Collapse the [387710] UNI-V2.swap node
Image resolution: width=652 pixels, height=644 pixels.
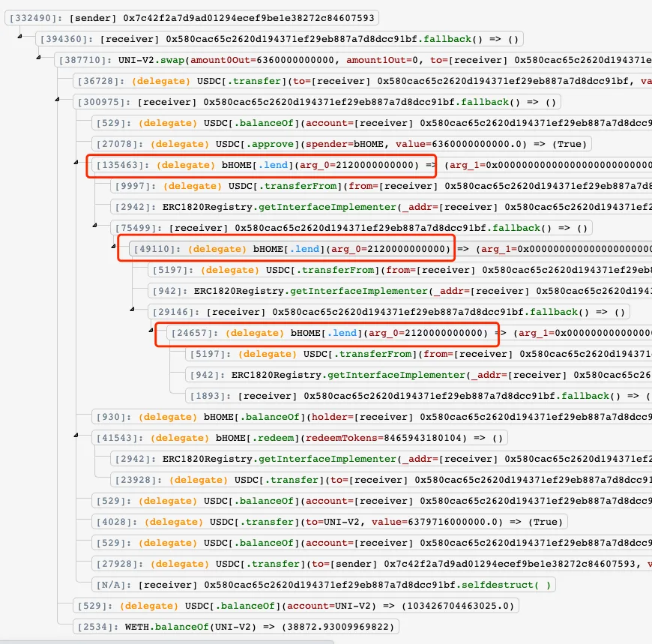[x=38, y=58]
